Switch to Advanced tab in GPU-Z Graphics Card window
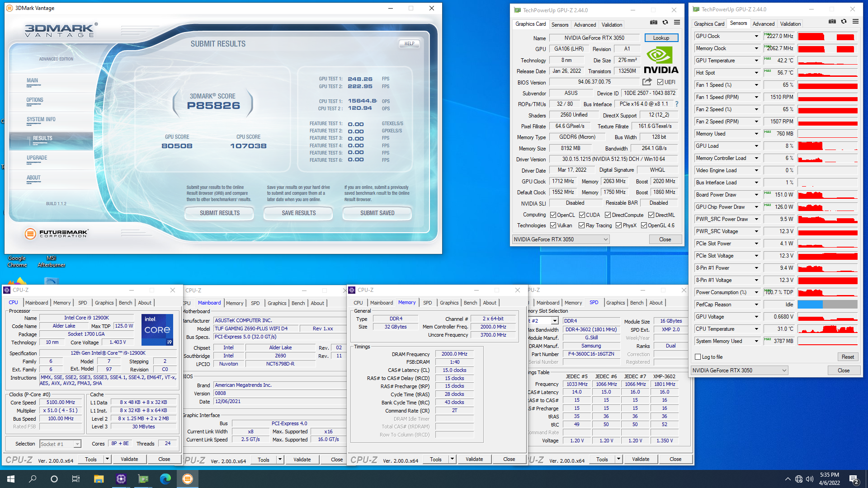Image resolution: width=868 pixels, height=488 pixels. tap(585, 25)
